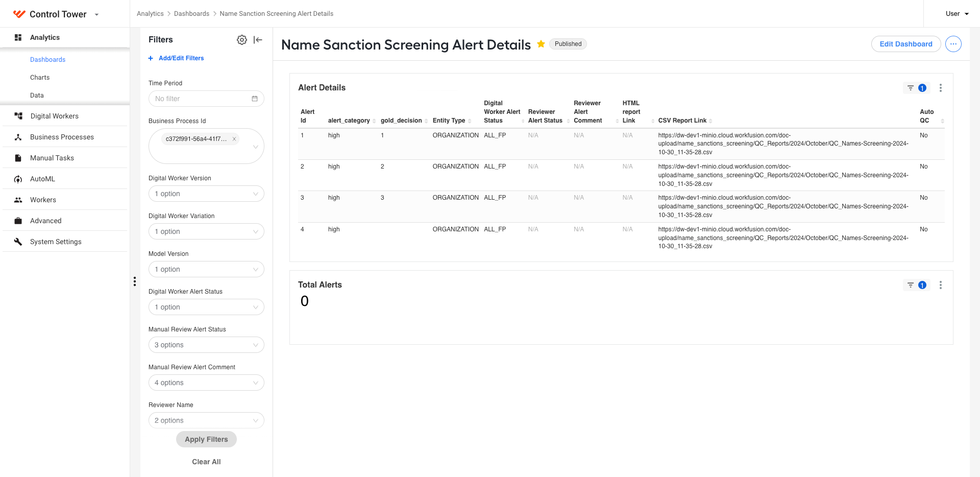Show applied filters on Alert Details chart

tap(917, 88)
